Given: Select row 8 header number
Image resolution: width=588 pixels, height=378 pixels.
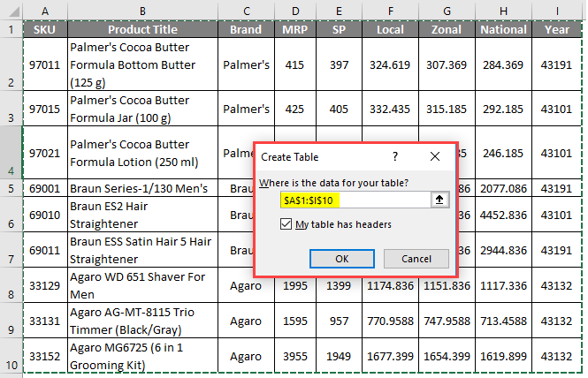Looking at the screenshot, I should [x=11, y=285].
